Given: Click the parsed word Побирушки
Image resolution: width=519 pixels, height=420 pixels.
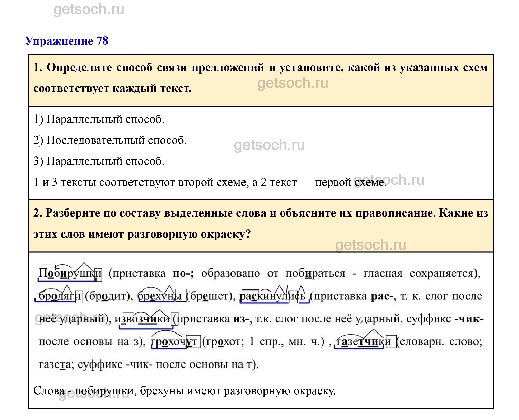Looking at the screenshot, I should pos(70,273).
